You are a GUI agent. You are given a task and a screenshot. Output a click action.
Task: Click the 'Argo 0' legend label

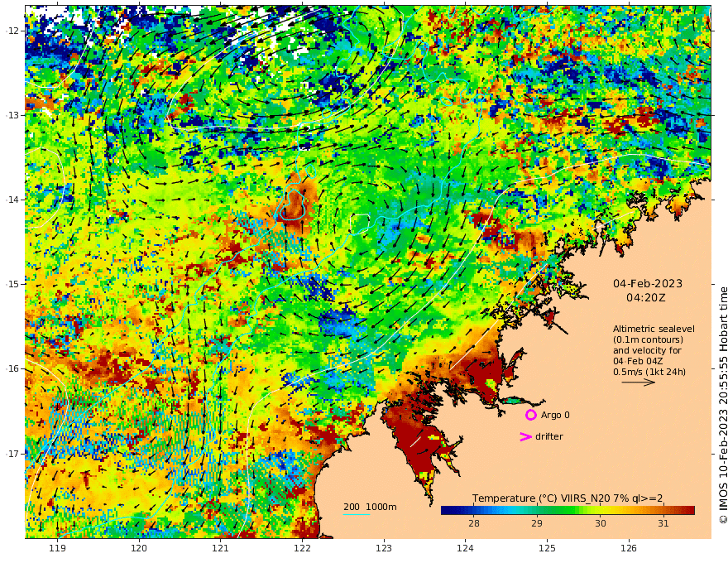[x=555, y=415]
